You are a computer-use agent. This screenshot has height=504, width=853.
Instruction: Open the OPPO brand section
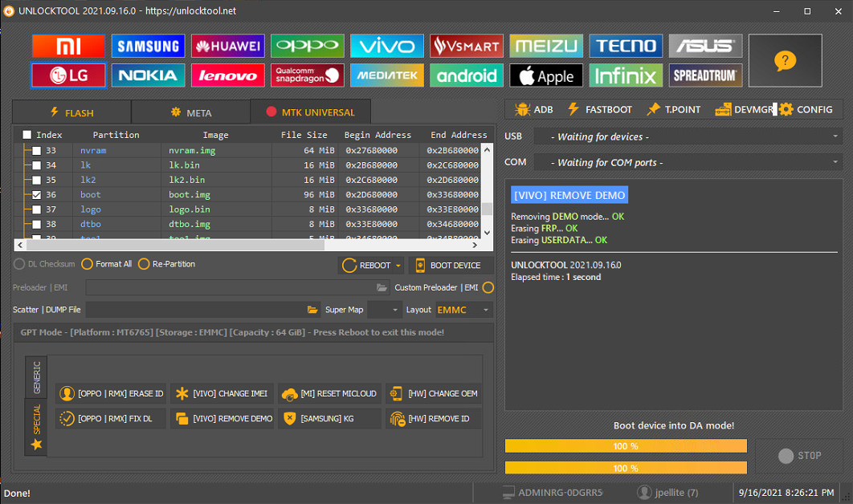[x=308, y=47]
